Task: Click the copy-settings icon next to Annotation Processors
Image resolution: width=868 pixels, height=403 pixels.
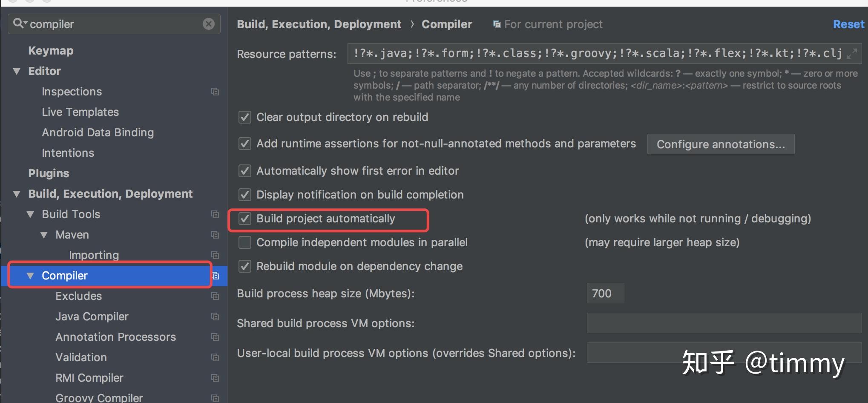Action: point(215,337)
